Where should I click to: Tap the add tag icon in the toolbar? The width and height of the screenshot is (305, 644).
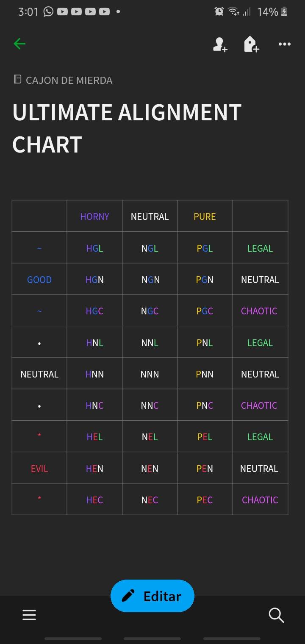pos(251,44)
